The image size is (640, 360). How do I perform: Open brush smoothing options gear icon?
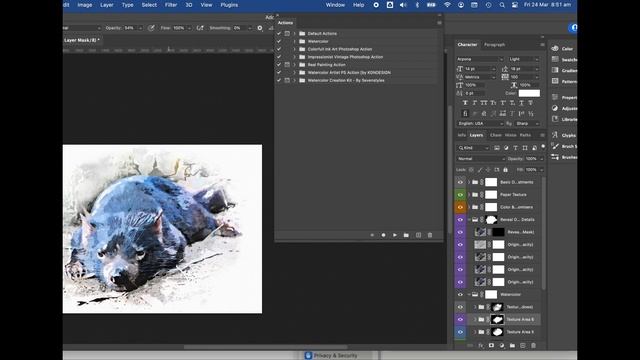tap(260, 28)
